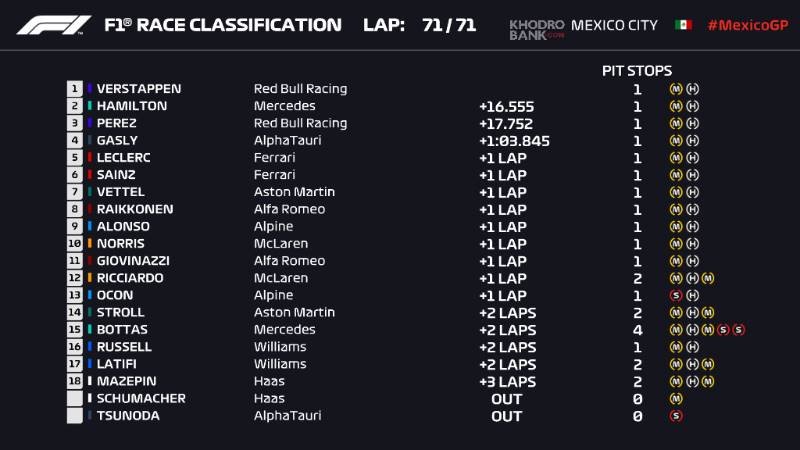
Task: Click Bottas's last soft tyre icon
Action: tap(739, 330)
